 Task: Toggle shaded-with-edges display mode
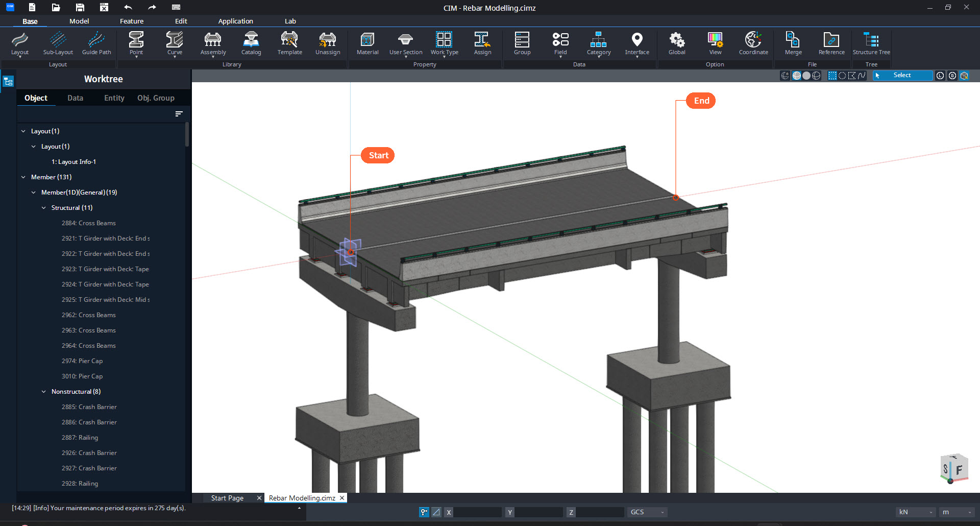tap(796, 76)
